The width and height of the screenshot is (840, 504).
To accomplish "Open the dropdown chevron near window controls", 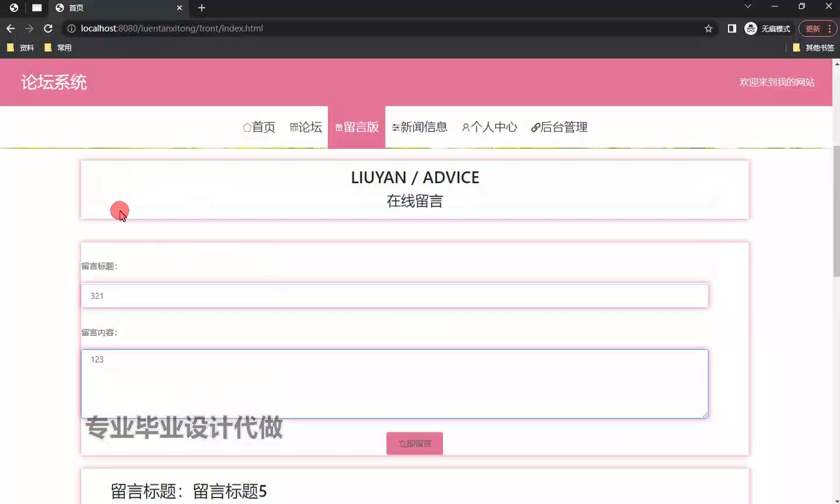I will (x=747, y=8).
